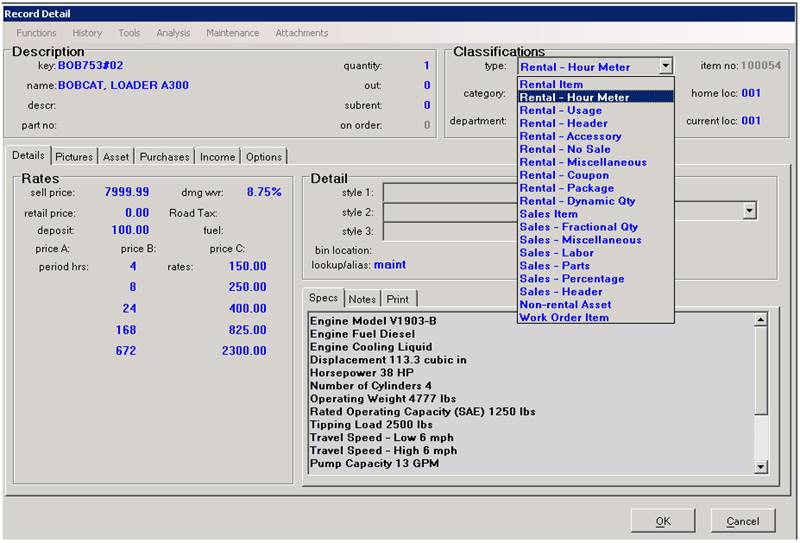Click the rate value 400.00
800x543 pixels.
pyautogui.click(x=247, y=308)
